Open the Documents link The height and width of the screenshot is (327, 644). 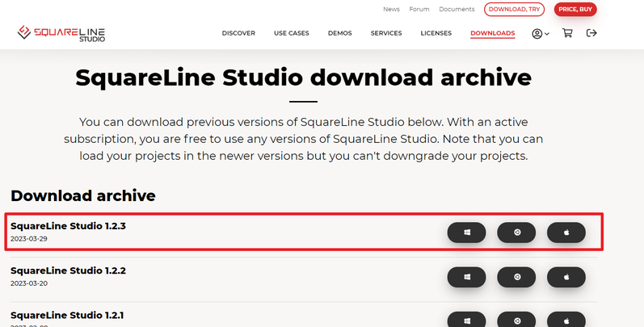(x=457, y=9)
